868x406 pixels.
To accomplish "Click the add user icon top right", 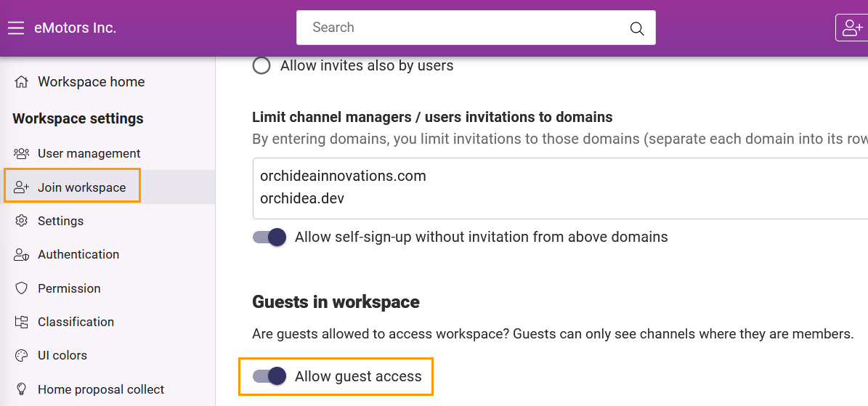I will point(853,28).
